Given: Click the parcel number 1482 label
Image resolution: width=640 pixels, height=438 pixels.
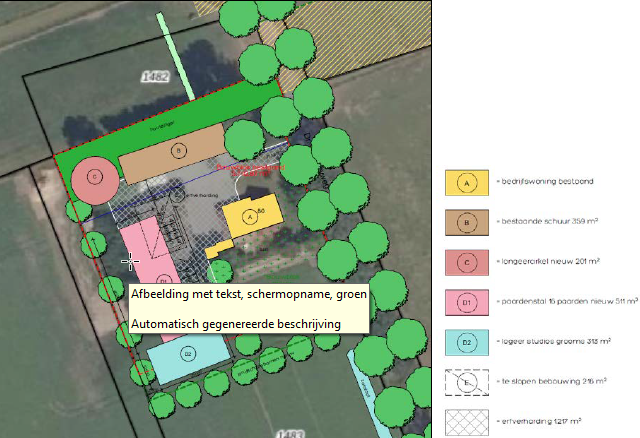Looking at the screenshot, I should tap(154, 75).
